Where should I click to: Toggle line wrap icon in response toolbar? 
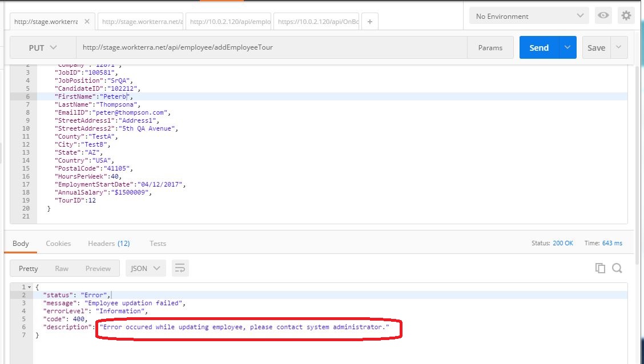pyautogui.click(x=180, y=268)
